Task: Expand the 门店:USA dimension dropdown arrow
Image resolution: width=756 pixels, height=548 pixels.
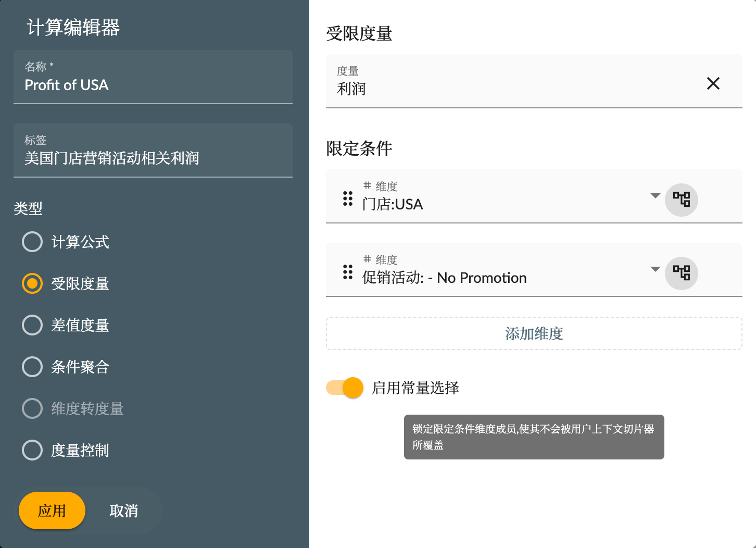Action: pyautogui.click(x=655, y=196)
